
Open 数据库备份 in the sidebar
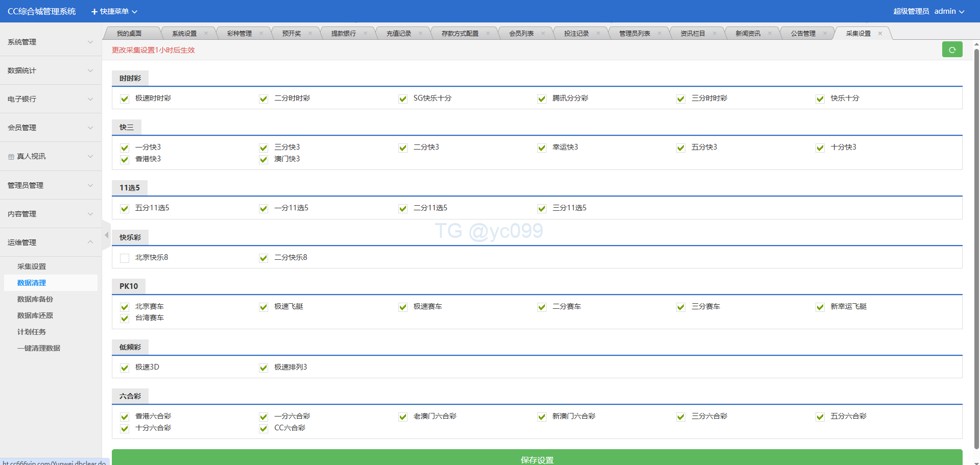[35, 299]
